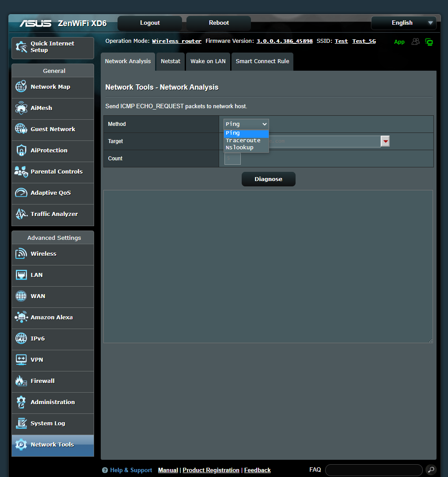The height and width of the screenshot is (477, 448).
Task: Click the guest users status icon
Action: (x=415, y=42)
